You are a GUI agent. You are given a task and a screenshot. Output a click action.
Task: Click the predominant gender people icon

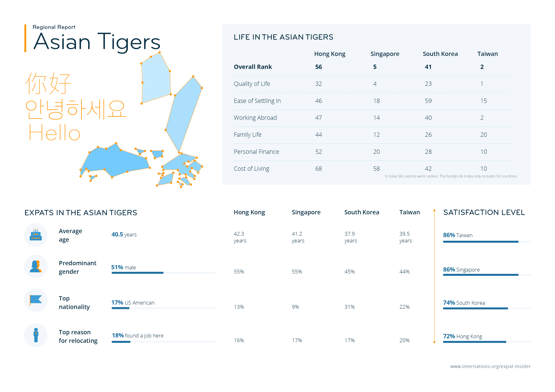coord(36,266)
